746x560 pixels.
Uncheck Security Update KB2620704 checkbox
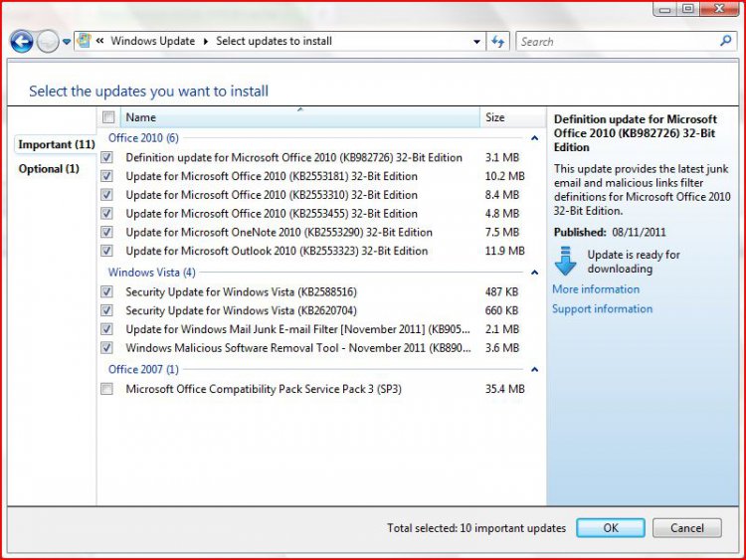click(107, 310)
